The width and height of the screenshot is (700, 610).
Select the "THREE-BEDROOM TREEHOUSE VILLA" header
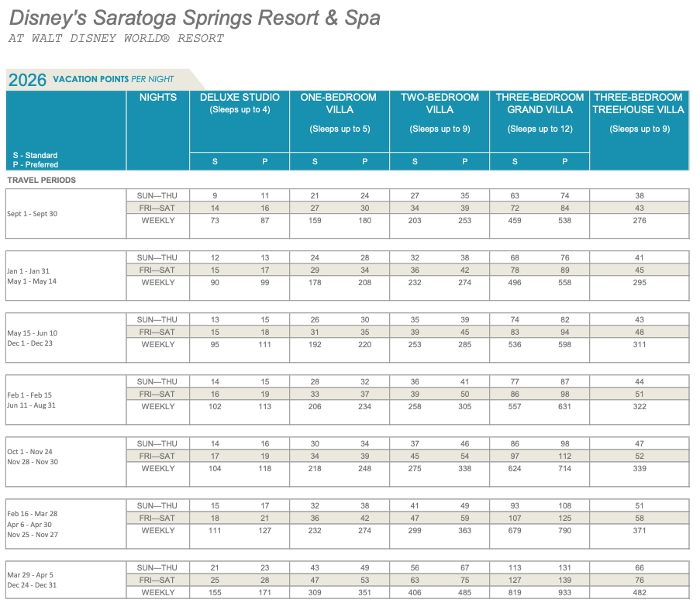pyautogui.click(x=639, y=103)
